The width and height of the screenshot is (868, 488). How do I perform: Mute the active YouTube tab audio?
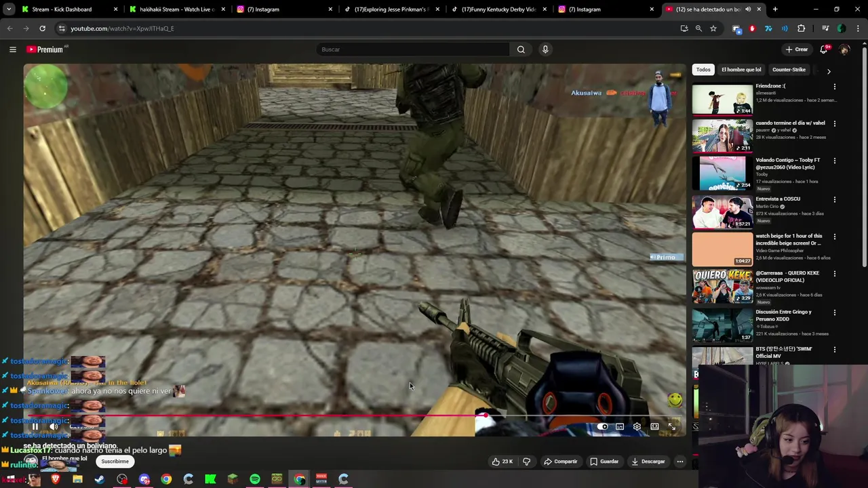coord(748,9)
